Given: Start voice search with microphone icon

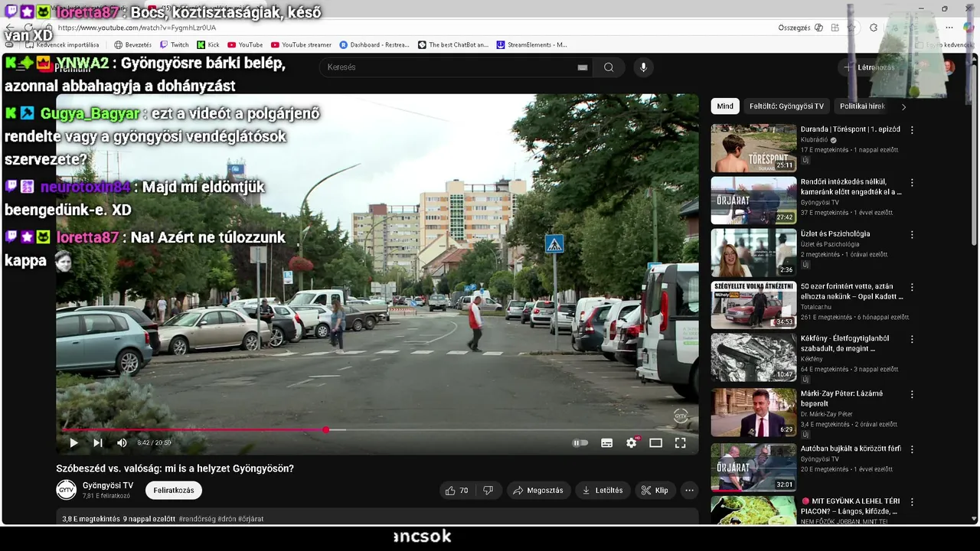Looking at the screenshot, I should [643, 67].
